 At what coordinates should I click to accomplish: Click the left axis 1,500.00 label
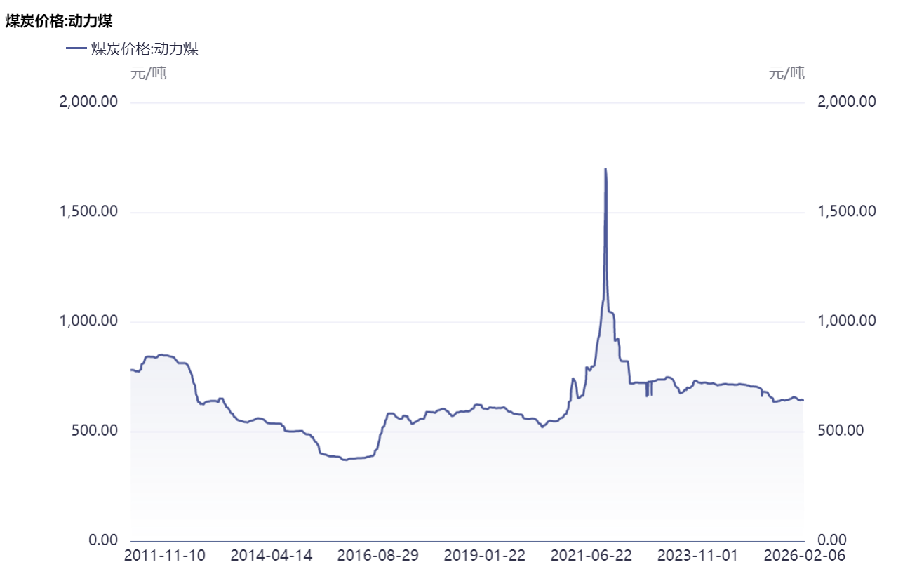[x=89, y=212]
